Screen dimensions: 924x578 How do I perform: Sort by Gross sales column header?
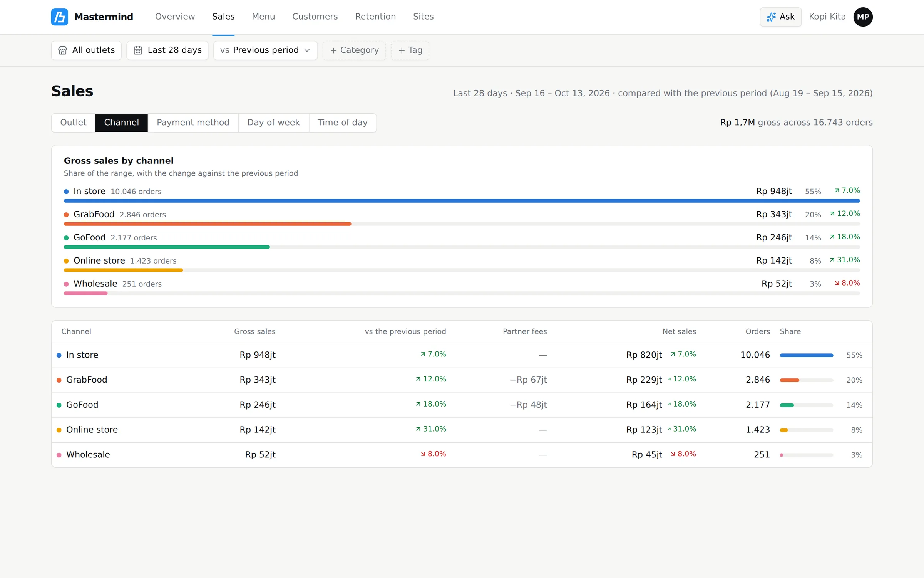click(x=254, y=331)
